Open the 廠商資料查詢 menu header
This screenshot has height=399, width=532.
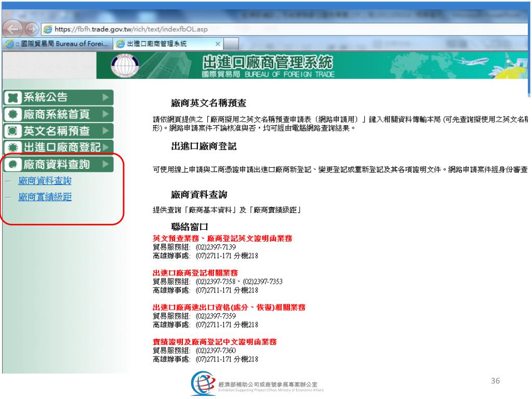[x=58, y=164]
